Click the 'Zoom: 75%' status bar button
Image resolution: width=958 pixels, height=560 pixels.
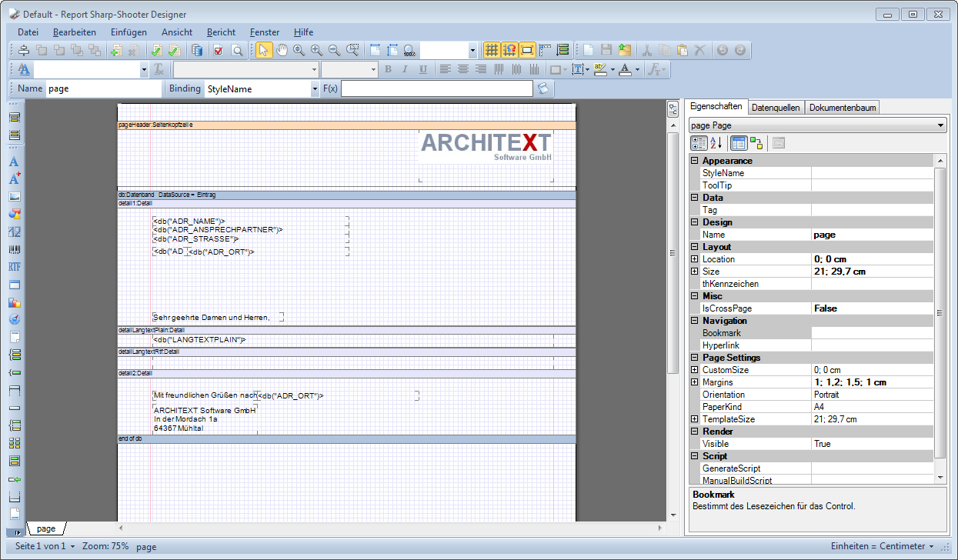[105, 546]
